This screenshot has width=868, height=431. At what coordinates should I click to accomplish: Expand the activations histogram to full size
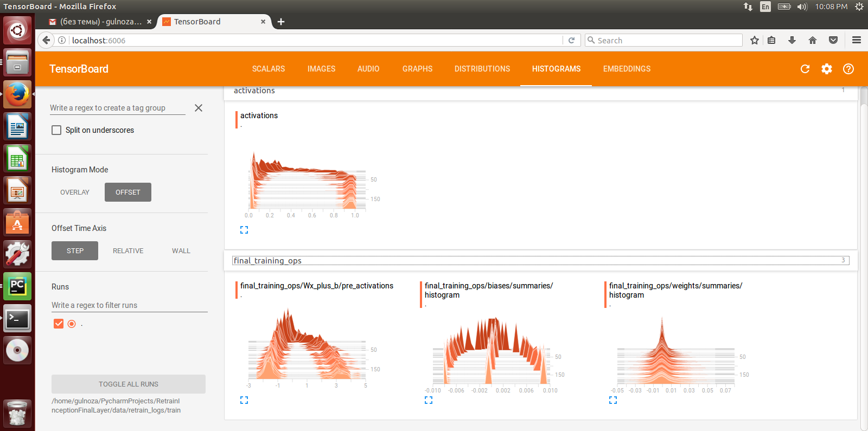coord(244,230)
